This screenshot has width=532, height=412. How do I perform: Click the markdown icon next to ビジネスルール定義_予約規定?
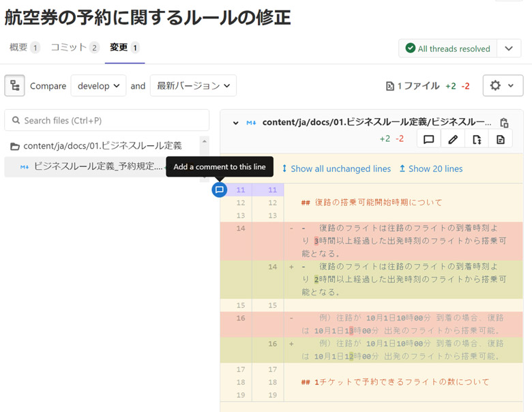[25, 166]
